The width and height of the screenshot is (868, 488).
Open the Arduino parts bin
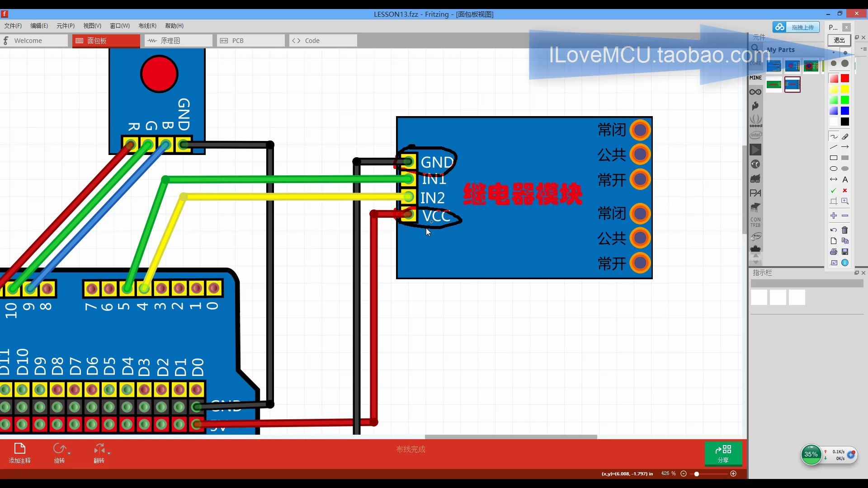(755, 92)
